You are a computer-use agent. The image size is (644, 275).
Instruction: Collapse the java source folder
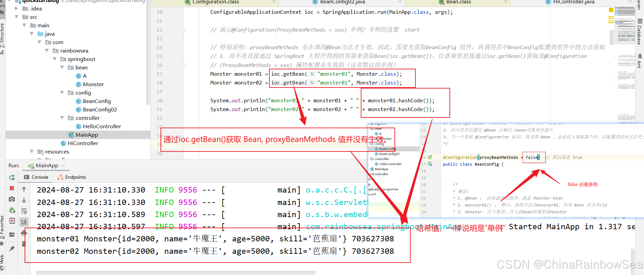click(x=32, y=34)
